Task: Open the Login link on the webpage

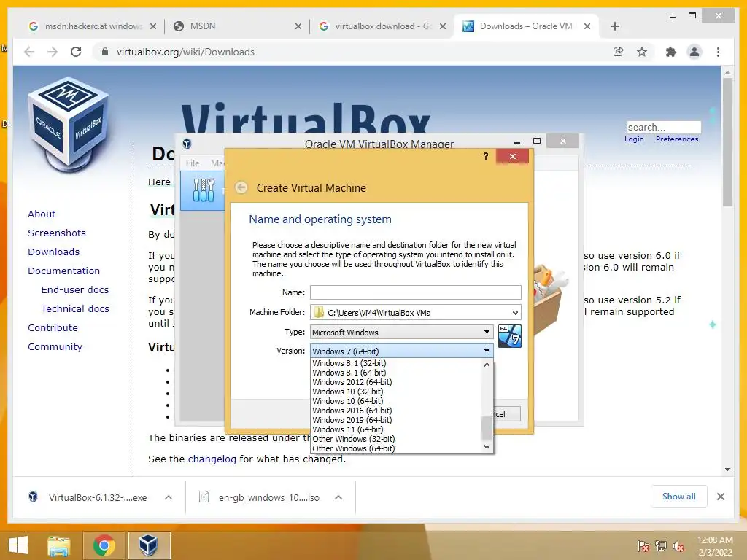Action: point(634,139)
